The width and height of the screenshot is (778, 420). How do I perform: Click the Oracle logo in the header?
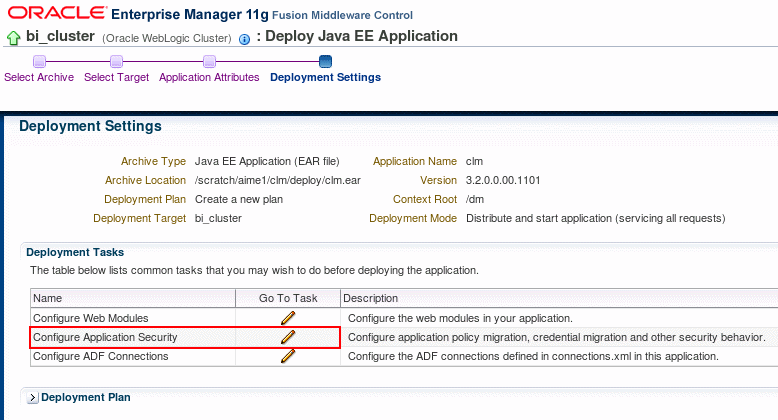pos(57,13)
